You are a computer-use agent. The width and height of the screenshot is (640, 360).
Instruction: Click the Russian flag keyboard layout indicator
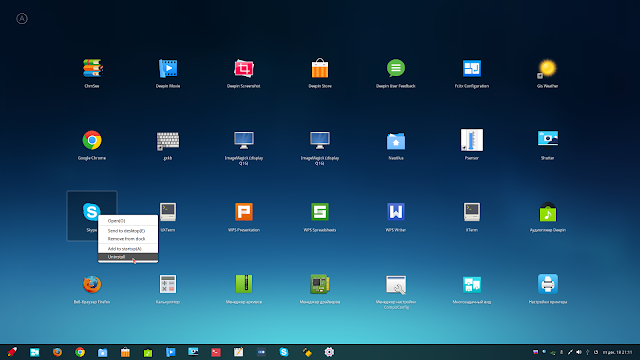pos(536,352)
